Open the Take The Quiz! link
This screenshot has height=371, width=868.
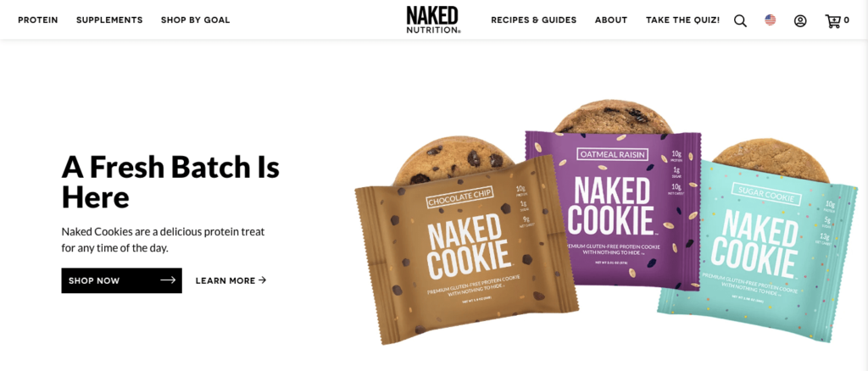pyautogui.click(x=683, y=19)
